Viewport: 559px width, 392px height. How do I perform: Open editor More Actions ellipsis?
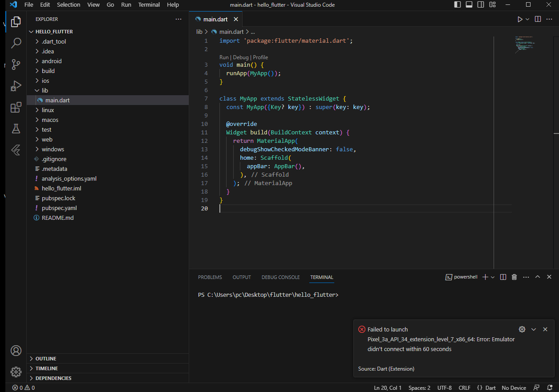tap(549, 19)
